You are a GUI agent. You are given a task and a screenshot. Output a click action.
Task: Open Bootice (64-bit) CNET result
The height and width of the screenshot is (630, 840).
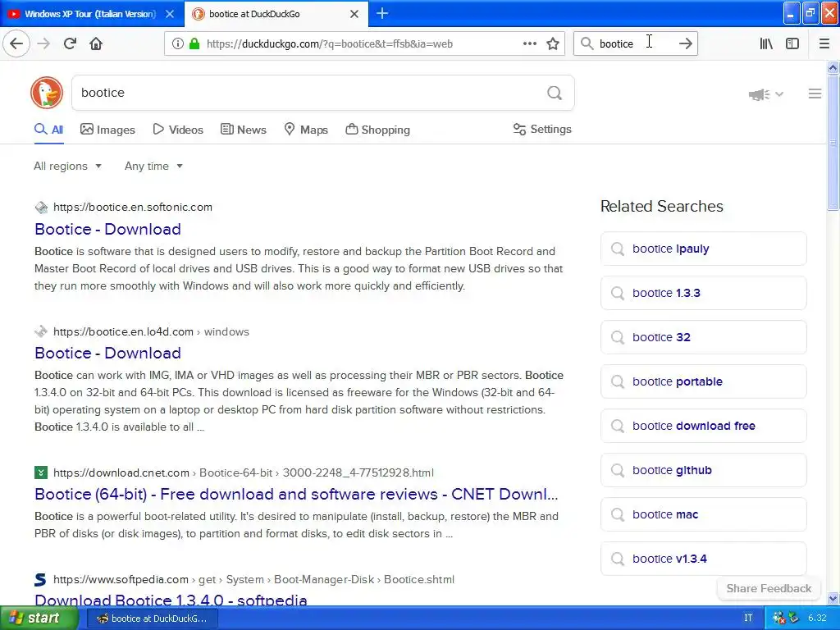click(x=296, y=494)
